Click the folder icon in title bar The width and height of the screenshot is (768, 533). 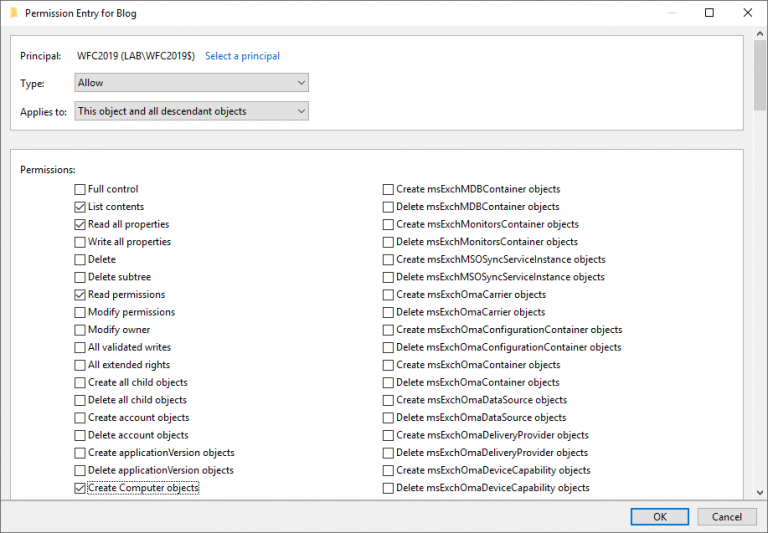pos(11,13)
